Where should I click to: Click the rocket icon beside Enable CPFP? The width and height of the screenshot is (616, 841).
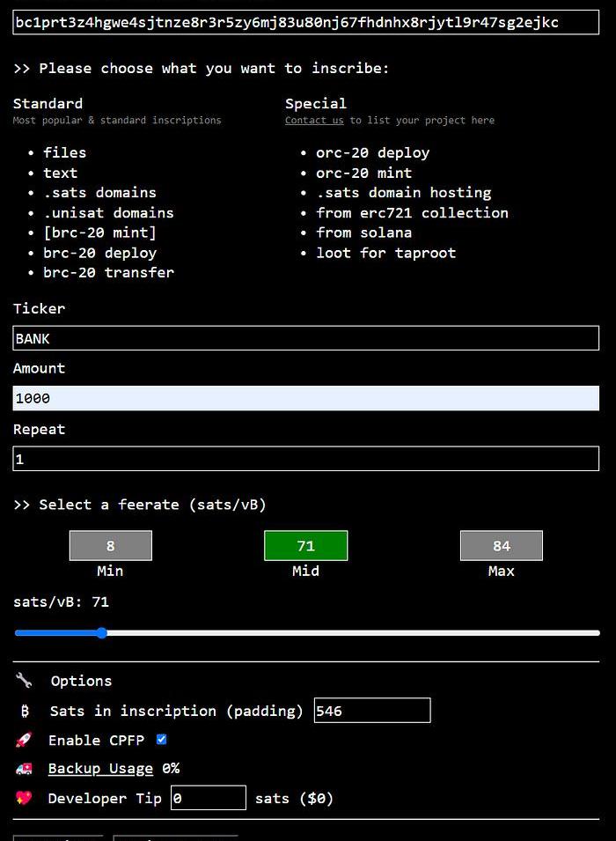click(24, 741)
